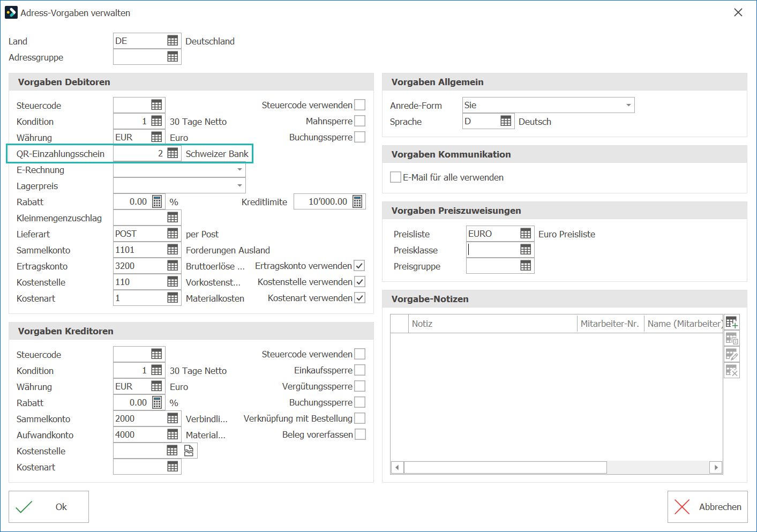
Task: Move the notes horizontal scrollbar thumb
Action: [505, 467]
